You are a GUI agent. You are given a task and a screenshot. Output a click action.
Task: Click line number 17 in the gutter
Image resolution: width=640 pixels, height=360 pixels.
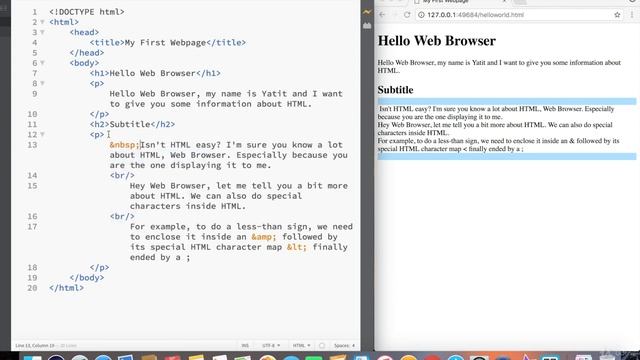[32, 227]
